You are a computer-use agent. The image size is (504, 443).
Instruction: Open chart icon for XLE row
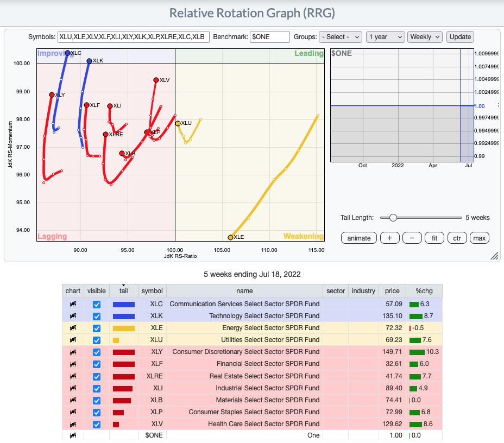[x=73, y=328]
